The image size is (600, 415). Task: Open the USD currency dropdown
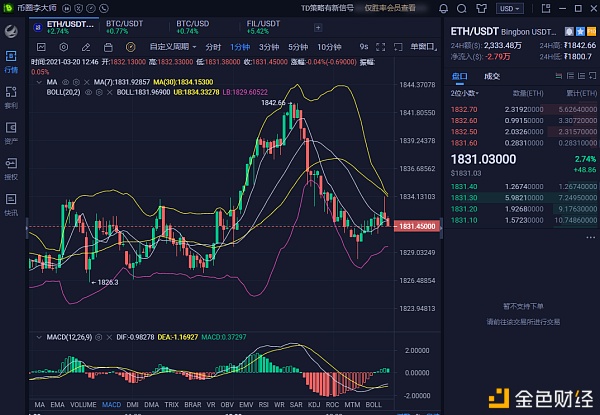[x=510, y=8]
